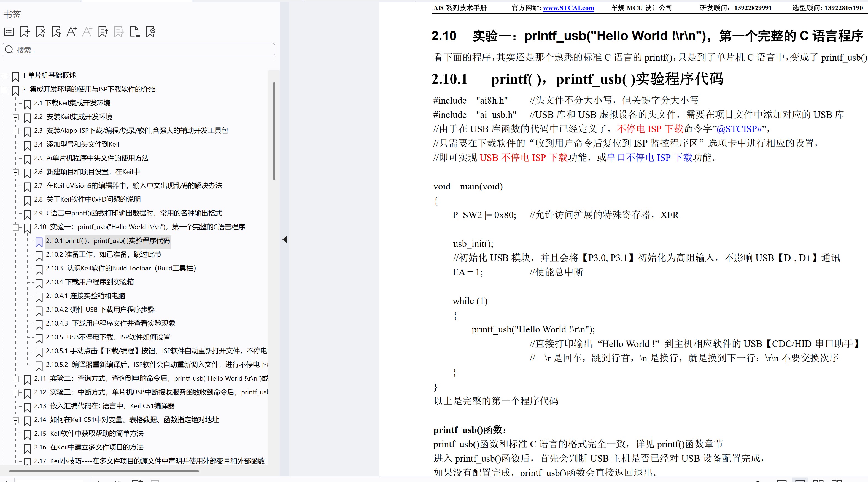Click the bookmark search field
Screen dimensions: 868x482
142,50
